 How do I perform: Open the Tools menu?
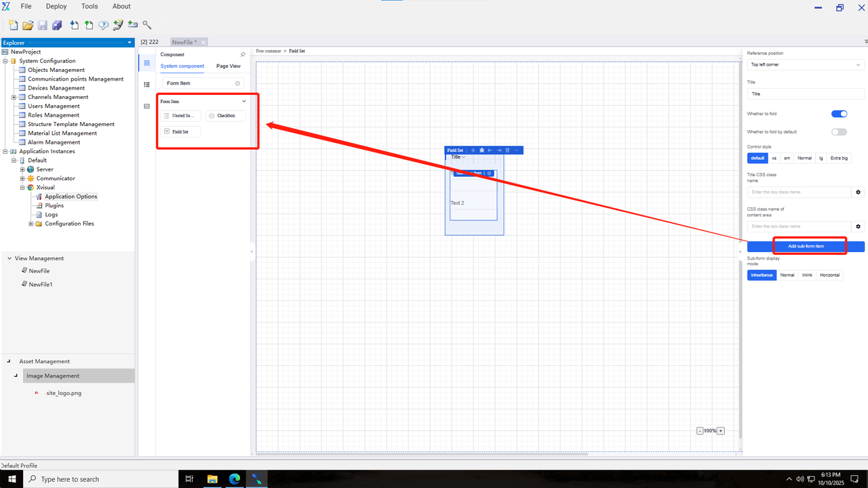[90, 6]
